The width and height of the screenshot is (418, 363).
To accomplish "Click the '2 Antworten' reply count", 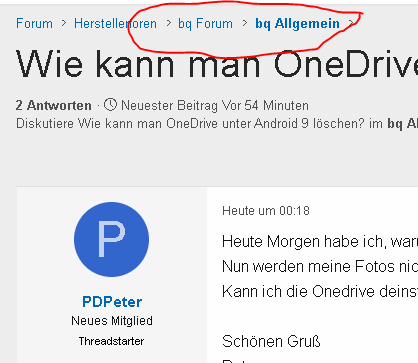I will (x=54, y=105).
